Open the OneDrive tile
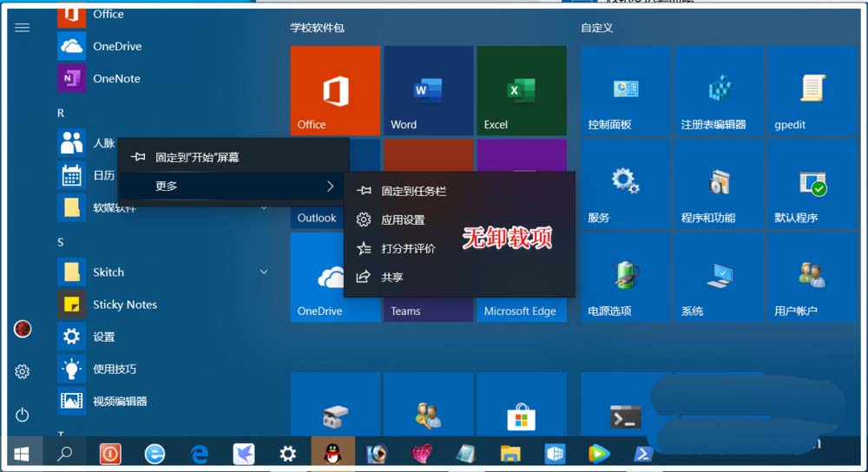 pyautogui.click(x=317, y=277)
